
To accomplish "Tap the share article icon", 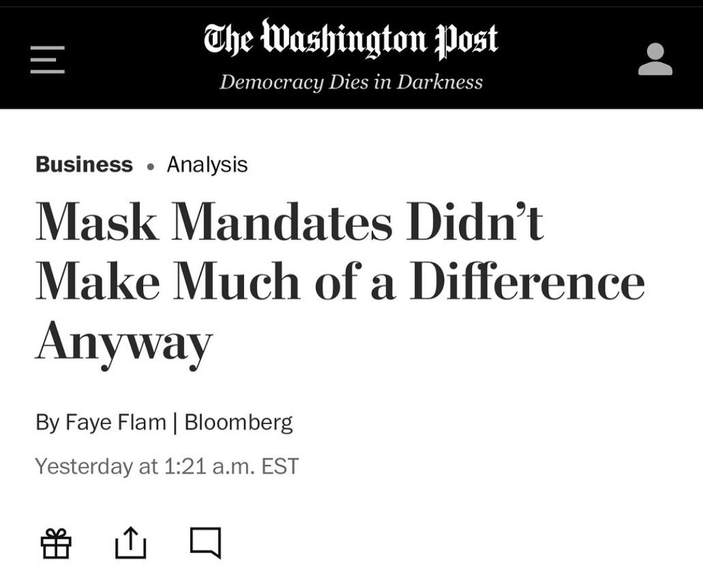I will click(131, 543).
